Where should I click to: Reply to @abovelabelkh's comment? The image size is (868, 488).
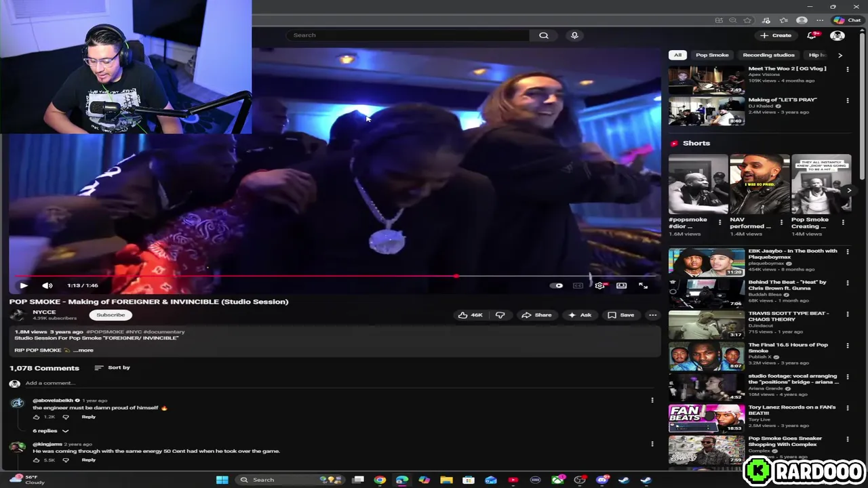(x=89, y=417)
